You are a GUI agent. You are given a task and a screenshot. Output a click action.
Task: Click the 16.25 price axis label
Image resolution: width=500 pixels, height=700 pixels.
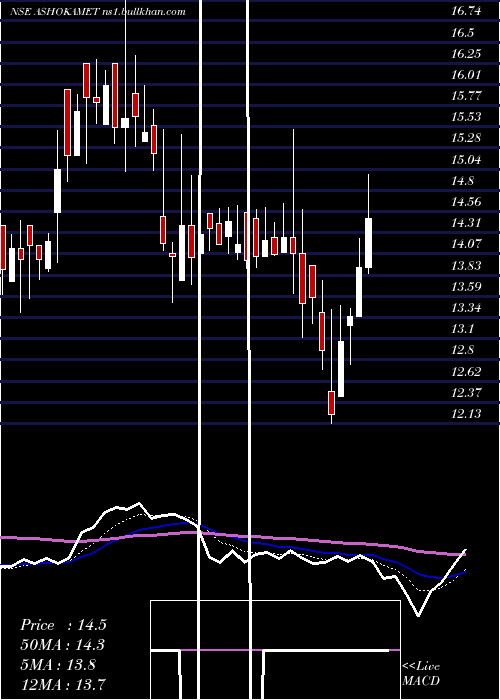[x=466, y=54]
